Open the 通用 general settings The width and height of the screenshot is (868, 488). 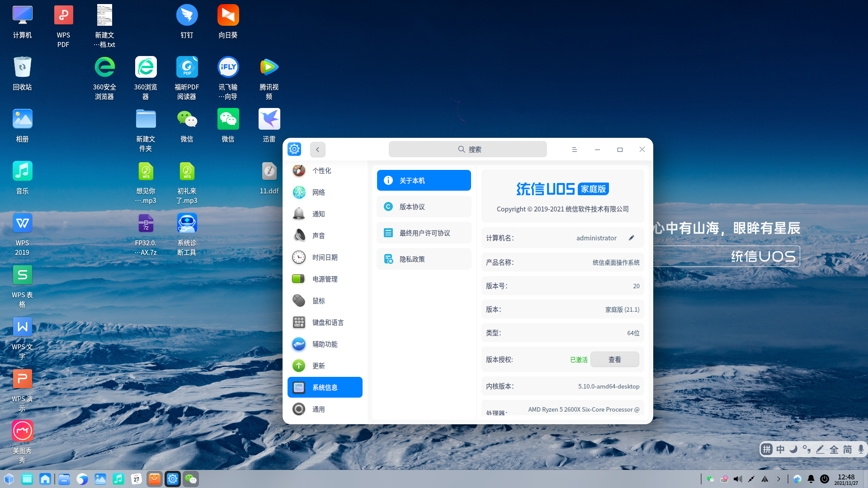click(325, 409)
